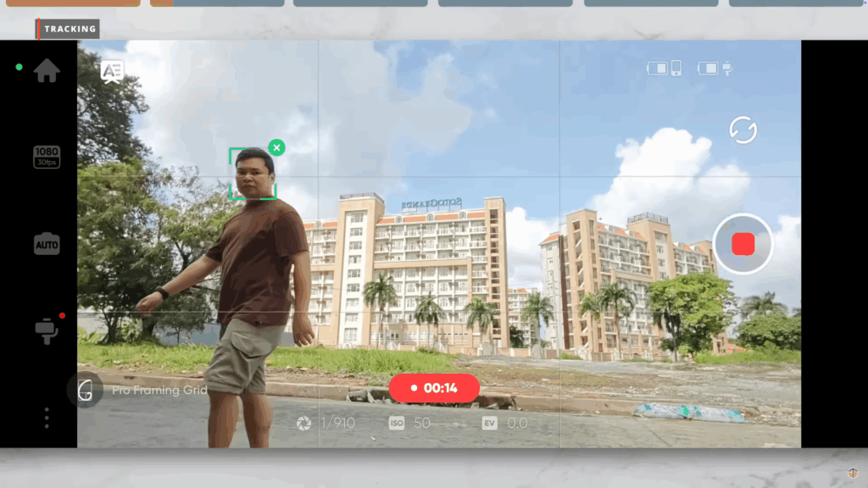Open gimbal settings icon with red dot

pyautogui.click(x=47, y=330)
